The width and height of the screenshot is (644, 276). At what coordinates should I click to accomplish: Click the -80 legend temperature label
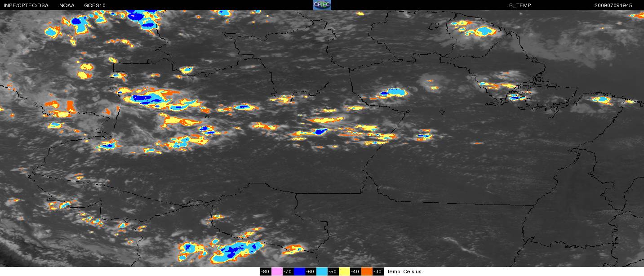[265, 272]
